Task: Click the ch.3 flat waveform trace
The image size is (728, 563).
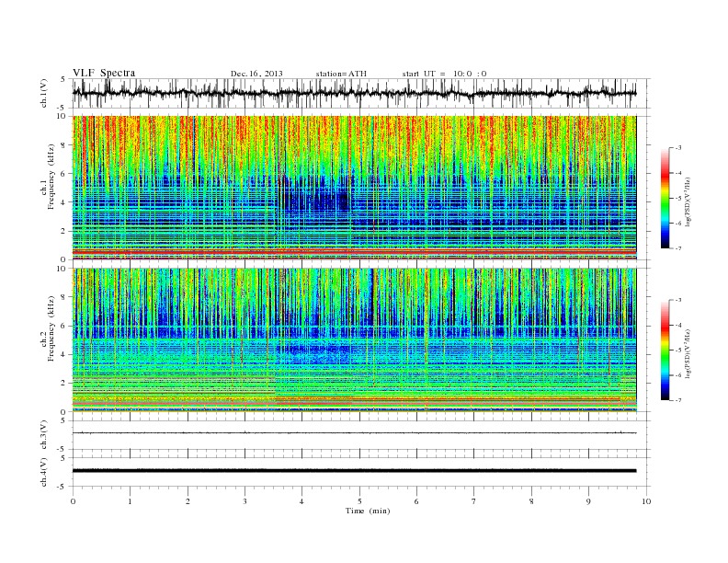Action: 354,433
